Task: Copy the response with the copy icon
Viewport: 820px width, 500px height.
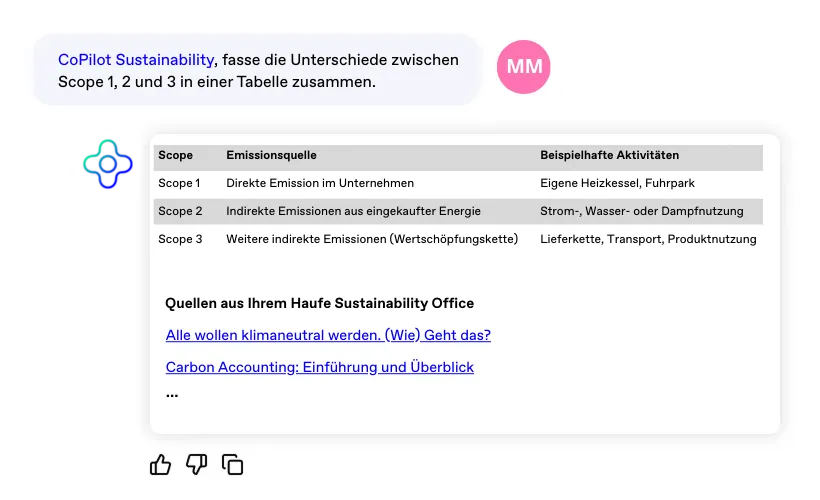Action: 233,464
